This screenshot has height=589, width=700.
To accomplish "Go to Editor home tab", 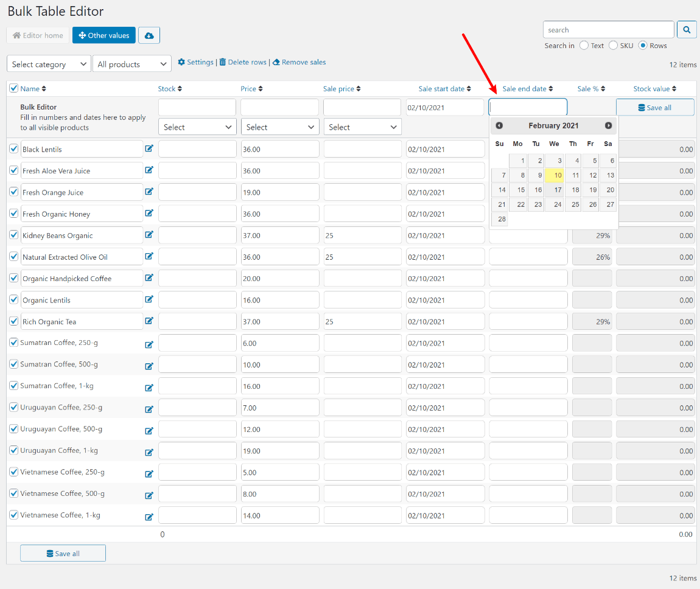I will [x=38, y=35].
